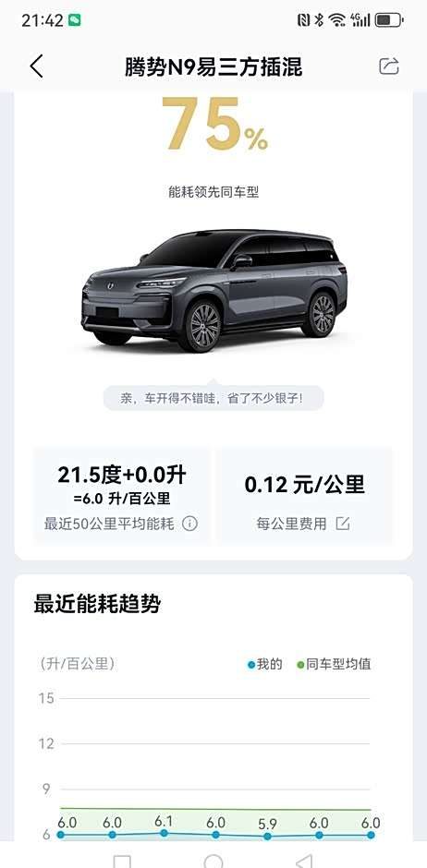Tap the Android back triangle icon
Screen dimensions: 427x868
[304, 862]
